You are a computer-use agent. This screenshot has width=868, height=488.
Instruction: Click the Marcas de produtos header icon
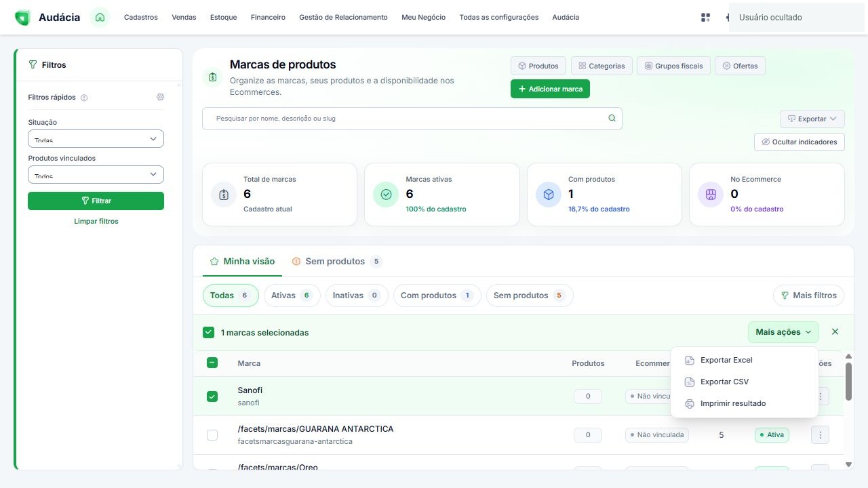tap(212, 77)
